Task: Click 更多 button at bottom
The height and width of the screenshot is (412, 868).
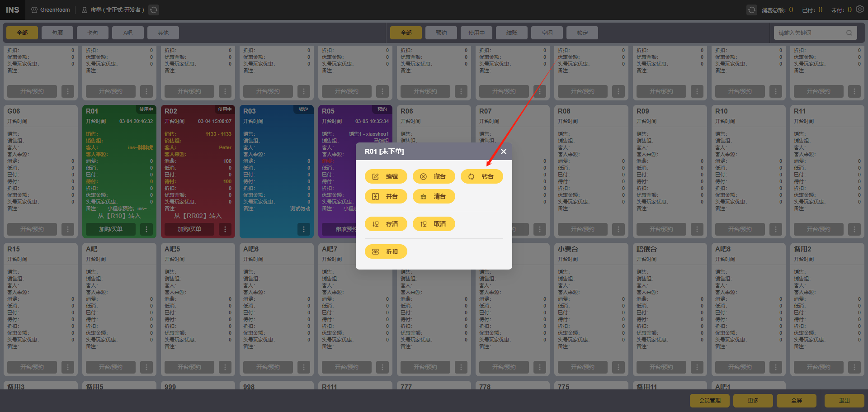Action: (753, 401)
